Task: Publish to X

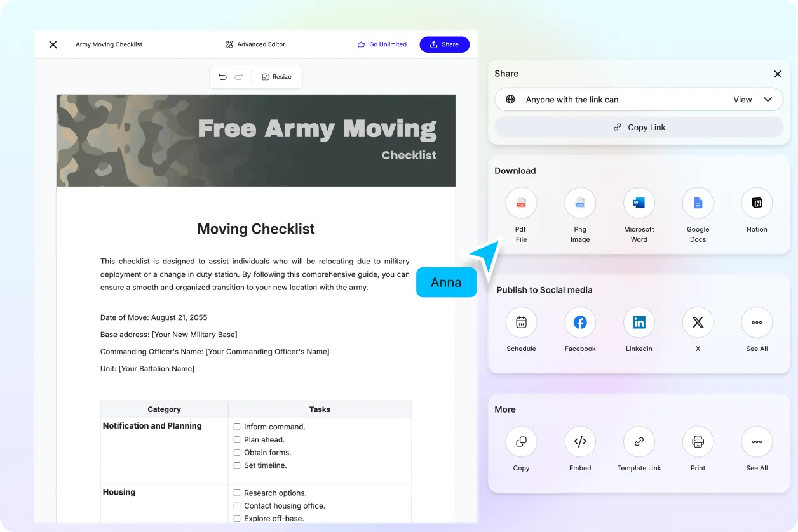Action: click(698, 323)
